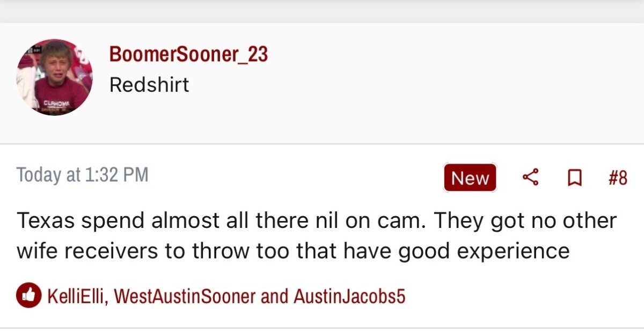This screenshot has height=332, width=644.
Task: Click the thumbs-up like icon
Action: [28, 296]
